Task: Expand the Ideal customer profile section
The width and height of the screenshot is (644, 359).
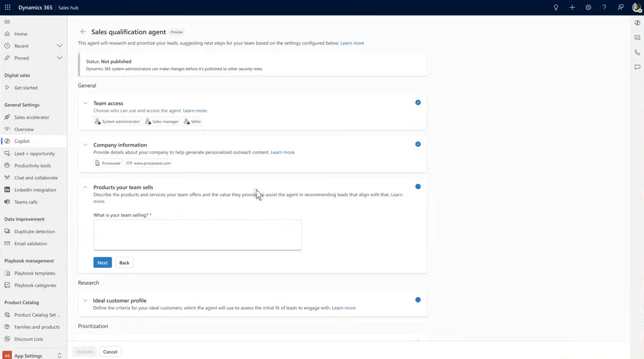Action: pyautogui.click(x=85, y=300)
